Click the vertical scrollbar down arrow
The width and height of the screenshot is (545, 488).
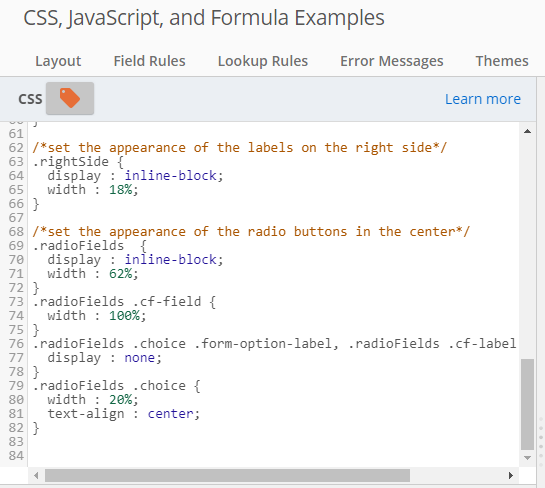coord(527,458)
